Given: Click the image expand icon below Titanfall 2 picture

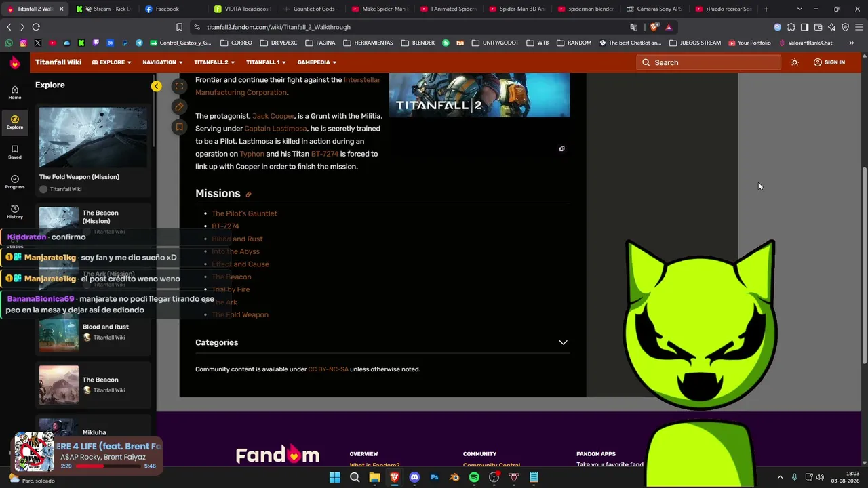Looking at the screenshot, I should [561, 148].
